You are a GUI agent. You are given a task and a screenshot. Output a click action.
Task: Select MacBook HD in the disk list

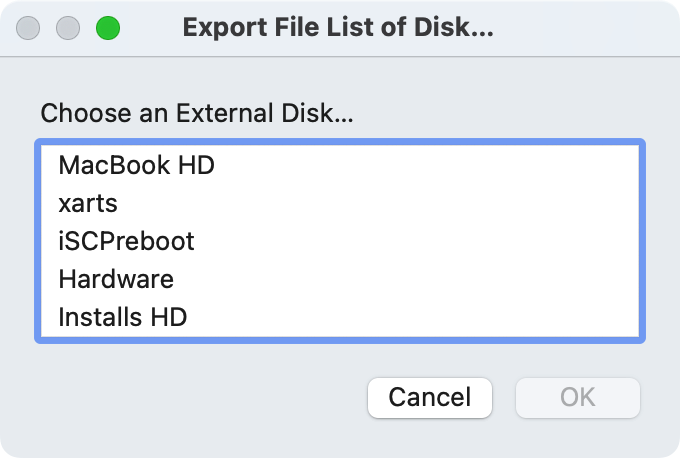(340, 165)
